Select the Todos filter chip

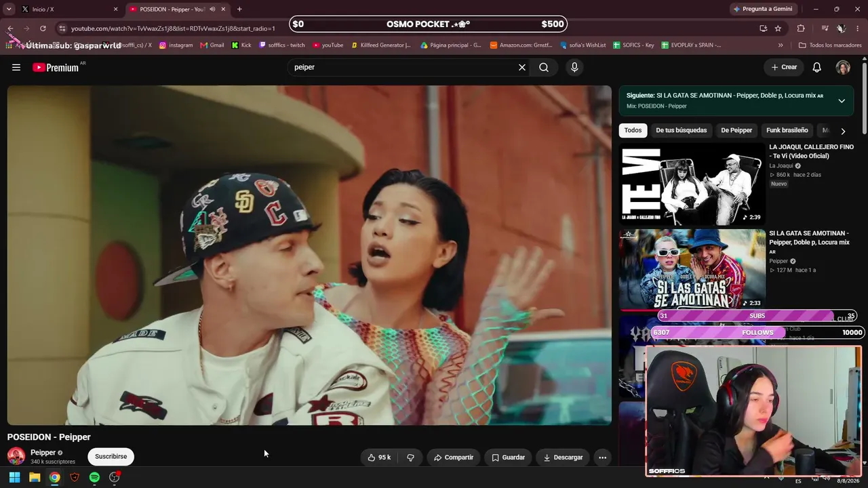(x=633, y=130)
